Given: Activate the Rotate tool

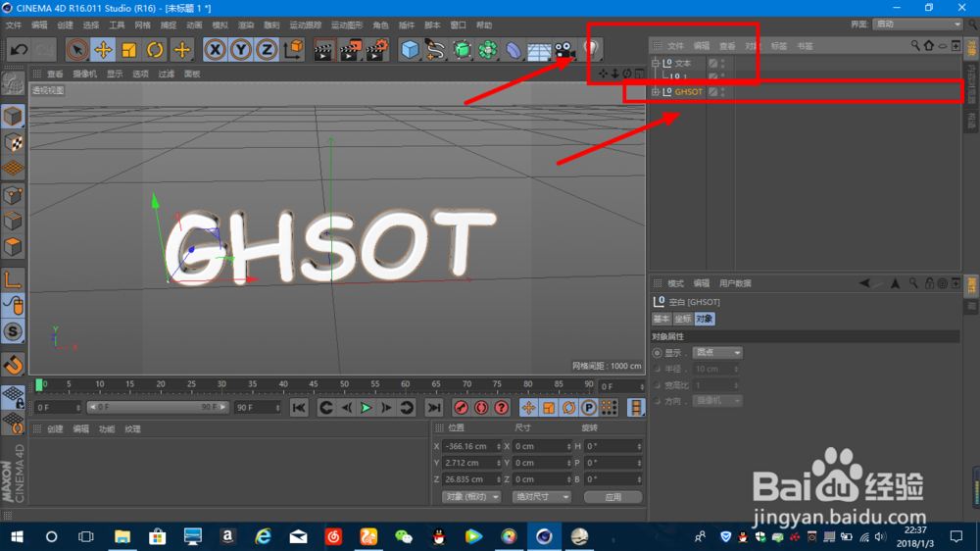Looking at the screenshot, I should click(x=155, y=49).
